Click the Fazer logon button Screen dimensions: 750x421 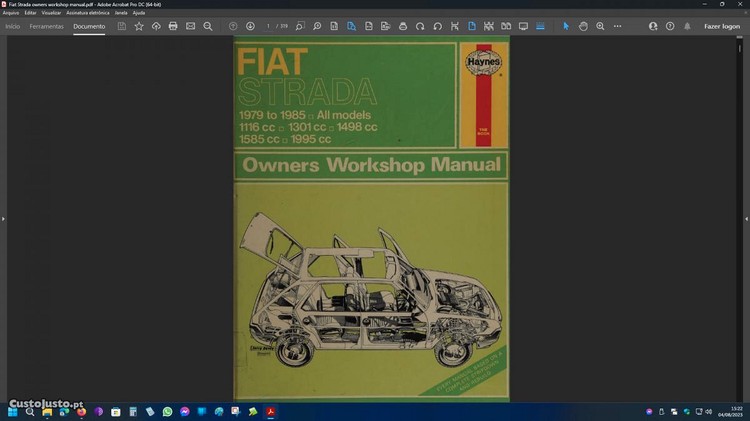coord(721,26)
